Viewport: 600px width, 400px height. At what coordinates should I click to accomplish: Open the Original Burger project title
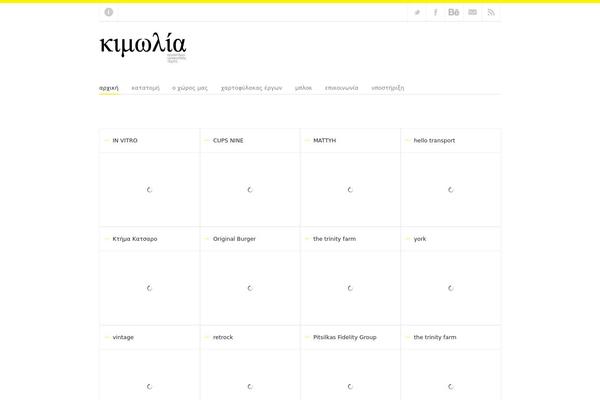[234, 239]
